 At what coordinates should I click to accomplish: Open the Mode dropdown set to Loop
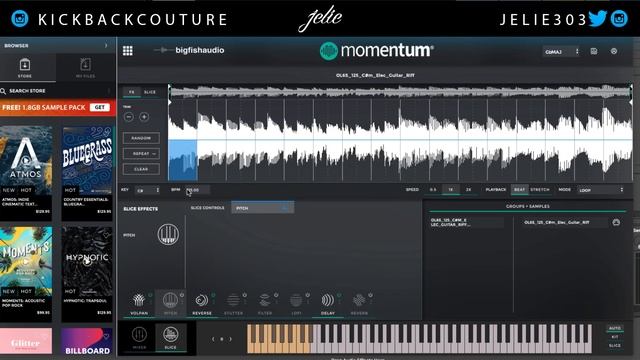coord(600,190)
